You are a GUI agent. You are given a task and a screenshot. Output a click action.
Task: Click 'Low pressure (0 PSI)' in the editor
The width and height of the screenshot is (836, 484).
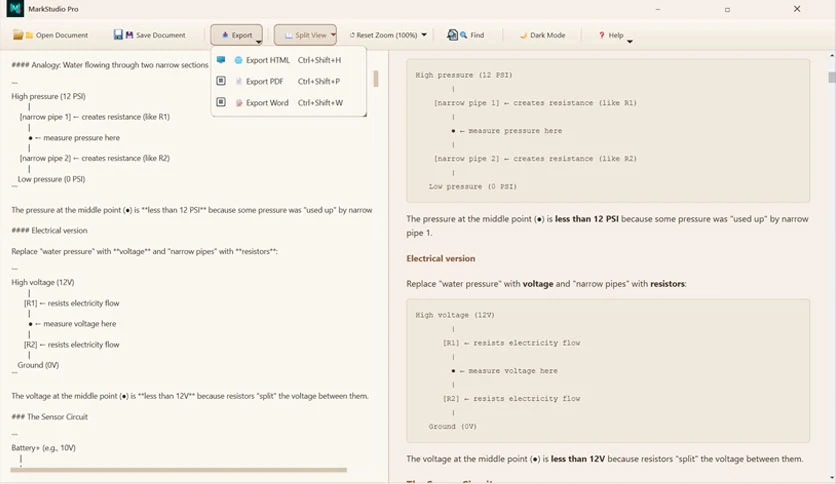click(x=51, y=179)
